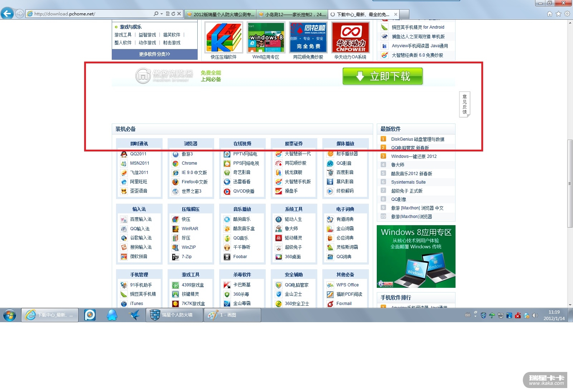Switch to the 2012版瑞星个人防火墙 tab
Screen dimensions: 573x392
click(x=220, y=14)
